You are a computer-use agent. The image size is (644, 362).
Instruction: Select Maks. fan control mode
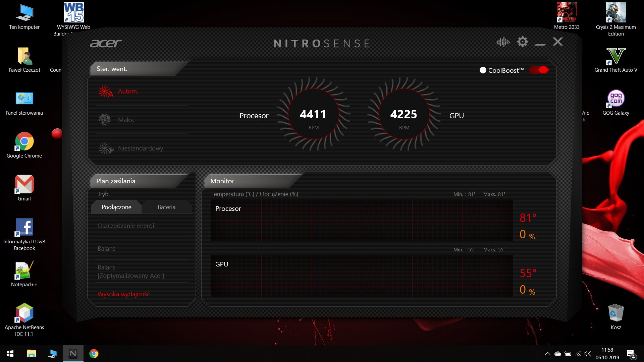[x=126, y=119]
